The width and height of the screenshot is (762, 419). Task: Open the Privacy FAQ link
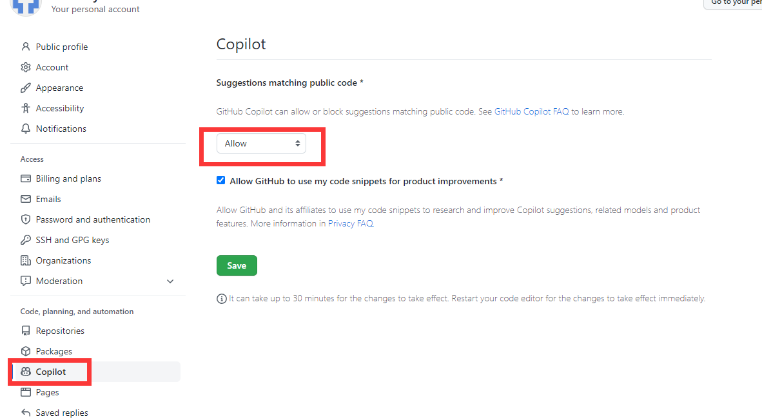(x=351, y=223)
